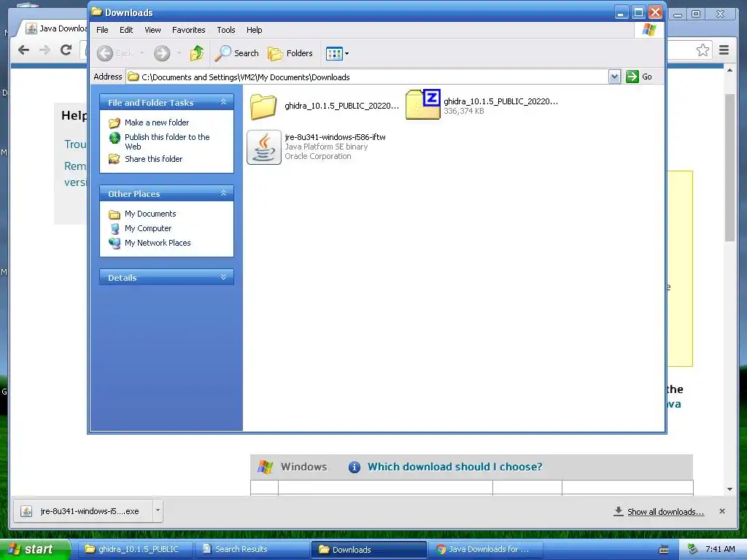Click the Chrome bookmark star icon

(703, 50)
